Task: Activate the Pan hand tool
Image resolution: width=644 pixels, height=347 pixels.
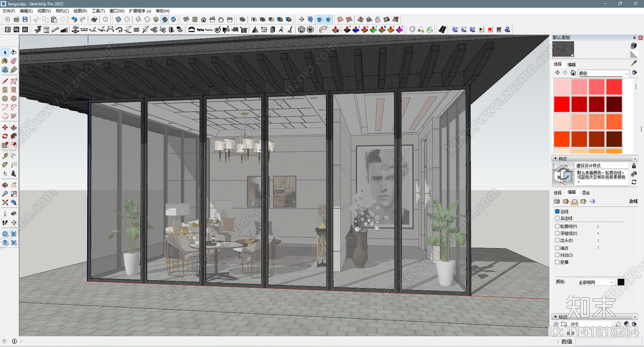Action: point(14,185)
